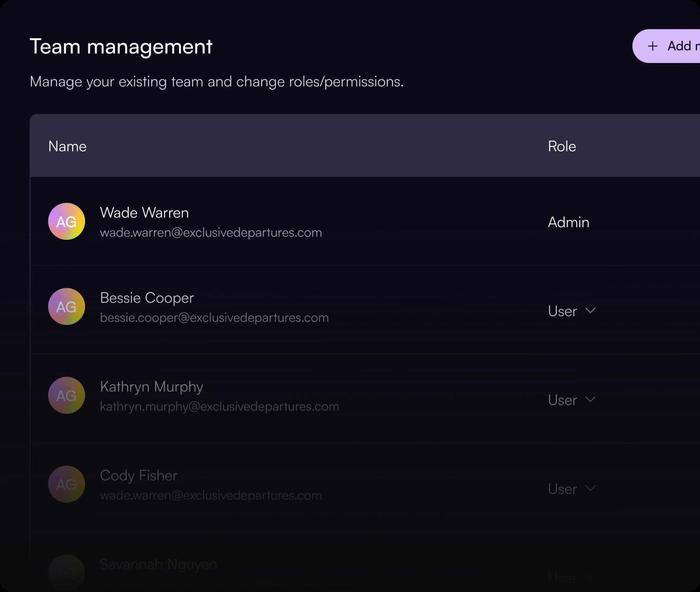The height and width of the screenshot is (592, 700).
Task: Click Bessie Cooper's AG avatar
Action: [66, 306]
